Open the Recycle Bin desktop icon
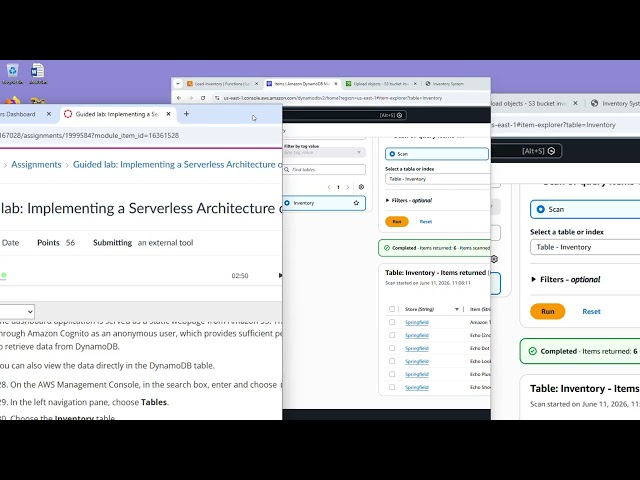Image resolution: width=640 pixels, height=480 pixels. 12,71
